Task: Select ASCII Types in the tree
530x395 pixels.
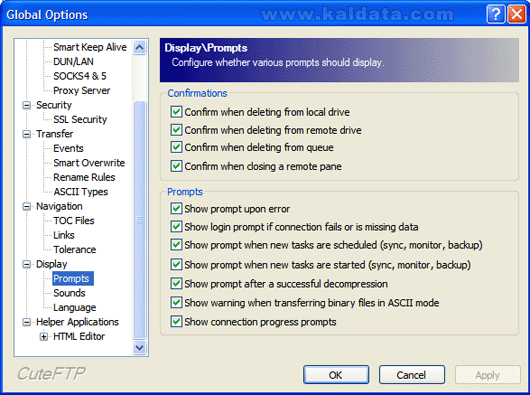Action: tap(81, 192)
